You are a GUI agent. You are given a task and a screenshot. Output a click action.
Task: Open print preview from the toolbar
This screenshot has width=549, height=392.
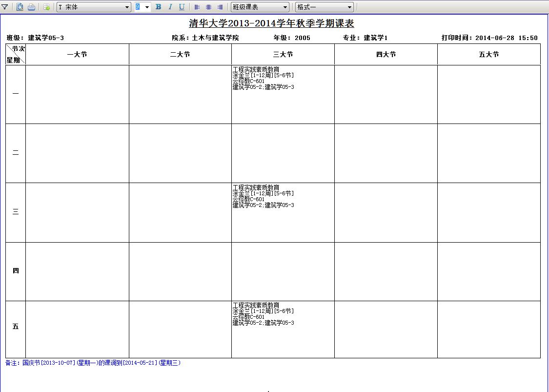(20, 7)
